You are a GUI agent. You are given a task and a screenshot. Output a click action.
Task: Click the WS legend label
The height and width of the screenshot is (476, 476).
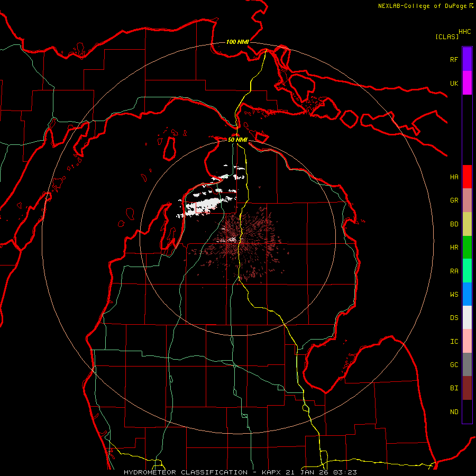tap(454, 294)
